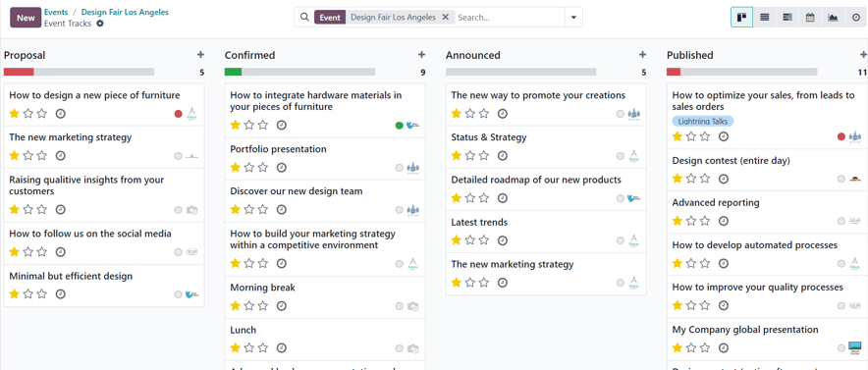This screenshot has height=370, width=868.
Task: Remove the Design Fair Los Angeles filter
Action: 446,17
